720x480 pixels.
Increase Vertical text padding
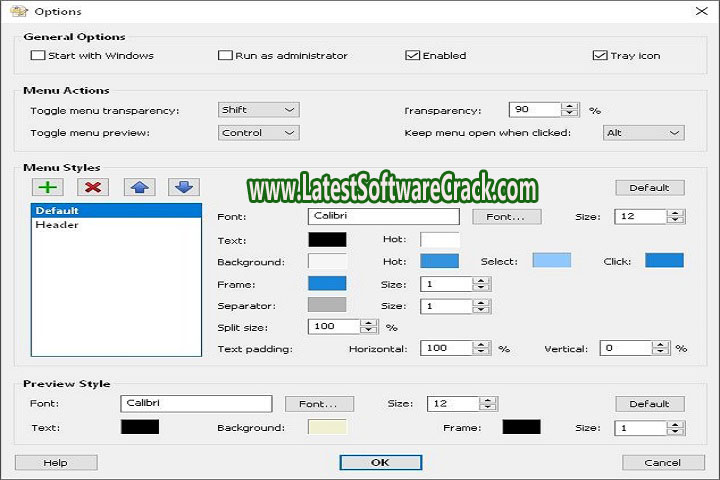point(660,344)
